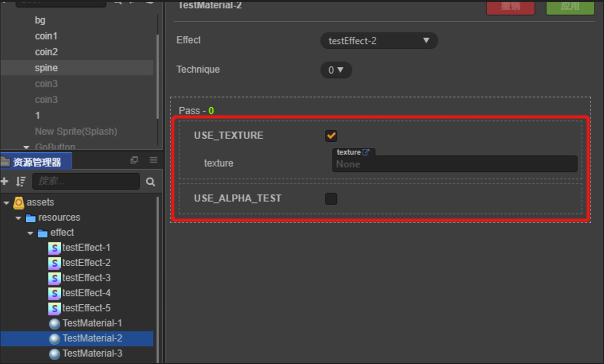The width and height of the screenshot is (604, 364).
Task: Select the bg node
Action: pos(40,20)
